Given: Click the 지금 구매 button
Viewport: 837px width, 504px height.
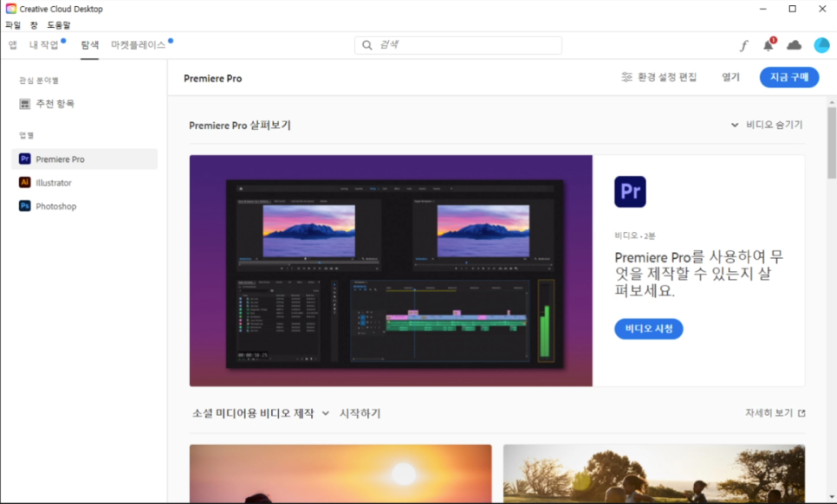Looking at the screenshot, I should [x=789, y=77].
